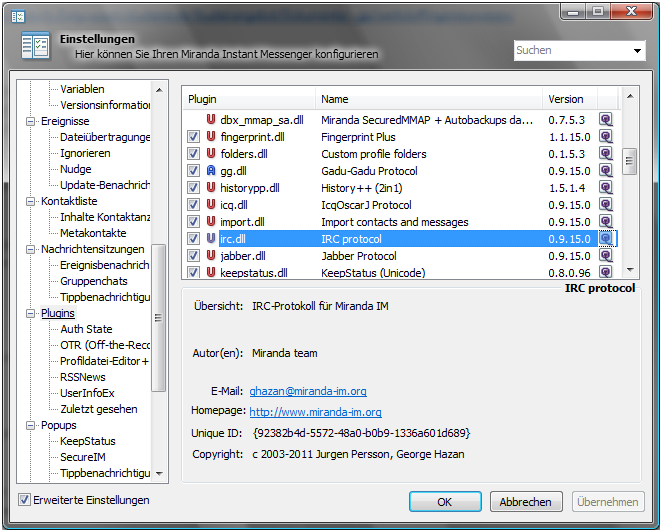Click the settings tree scrollbar thumb
This screenshot has width=662, height=532.
[x=158, y=318]
